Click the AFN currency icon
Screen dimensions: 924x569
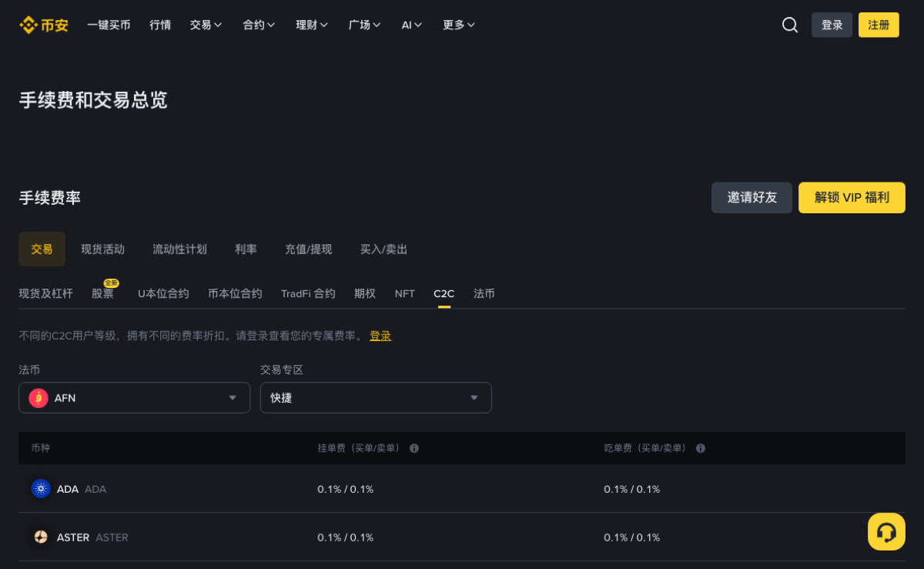[38, 398]
